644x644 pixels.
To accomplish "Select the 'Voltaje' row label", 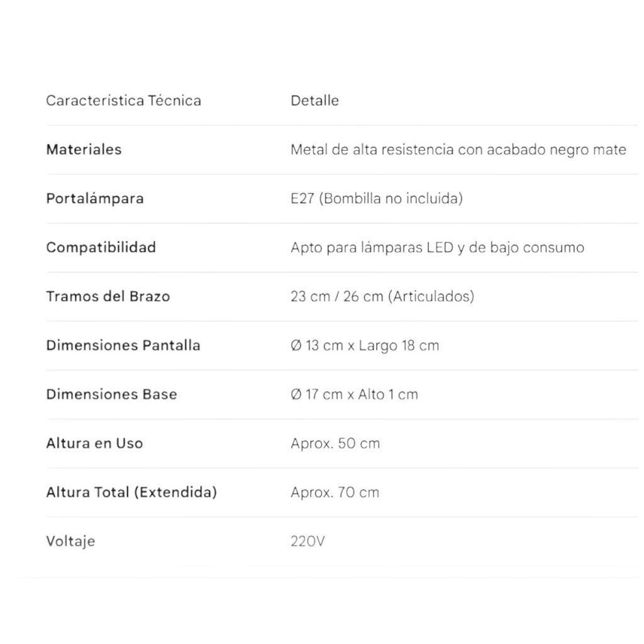I will click(70, 541).
